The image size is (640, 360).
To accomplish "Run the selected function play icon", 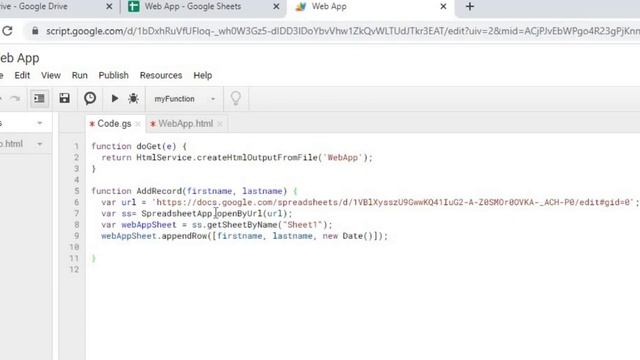I will click(115, 98).
